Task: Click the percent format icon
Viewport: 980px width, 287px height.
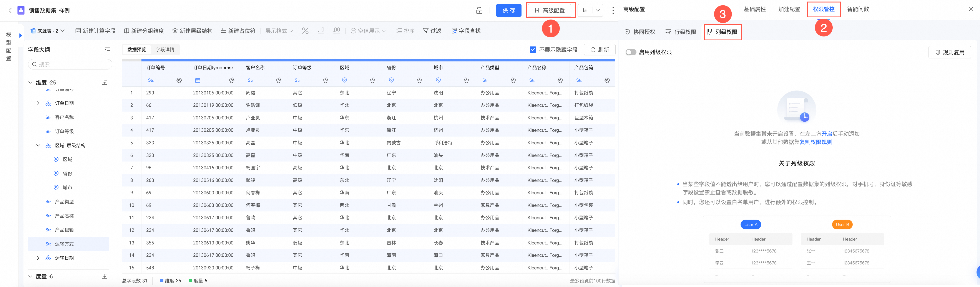Action: (x=305, y=31)
